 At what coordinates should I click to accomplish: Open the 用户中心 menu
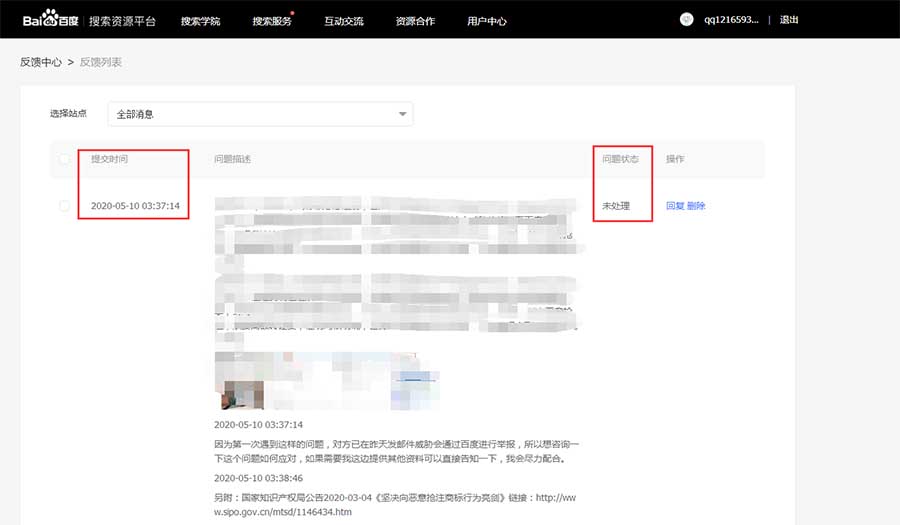click(487, 21)
